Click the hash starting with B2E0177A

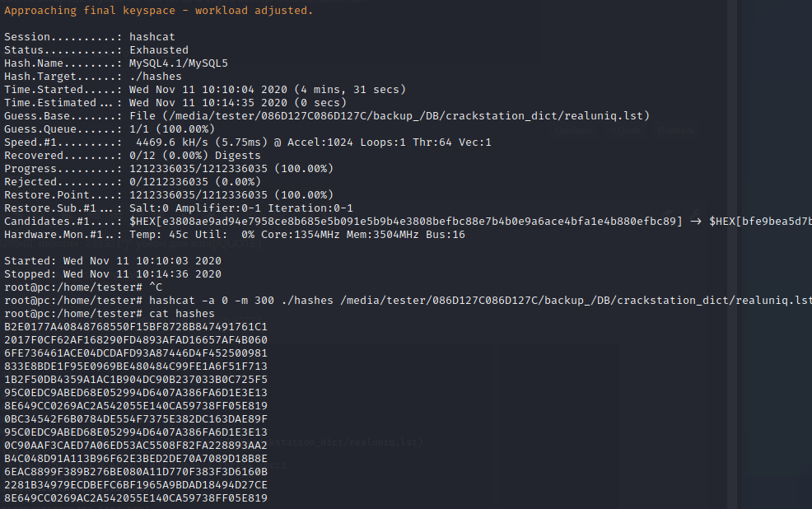click(x=135, y=327)
